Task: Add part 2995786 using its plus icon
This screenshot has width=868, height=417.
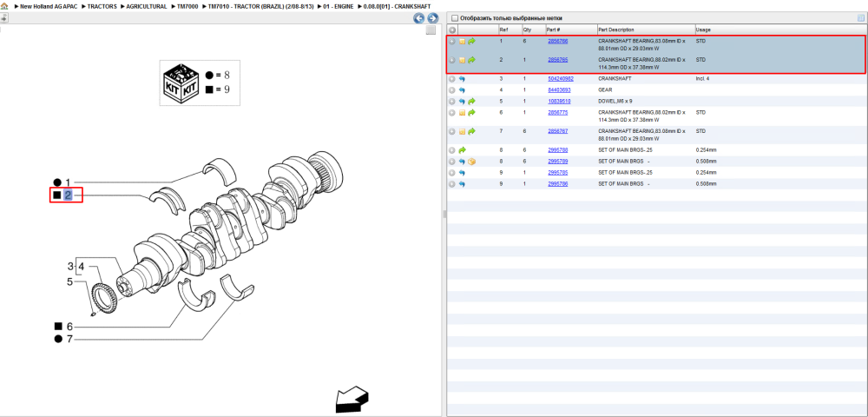Action: coord(451,183)
